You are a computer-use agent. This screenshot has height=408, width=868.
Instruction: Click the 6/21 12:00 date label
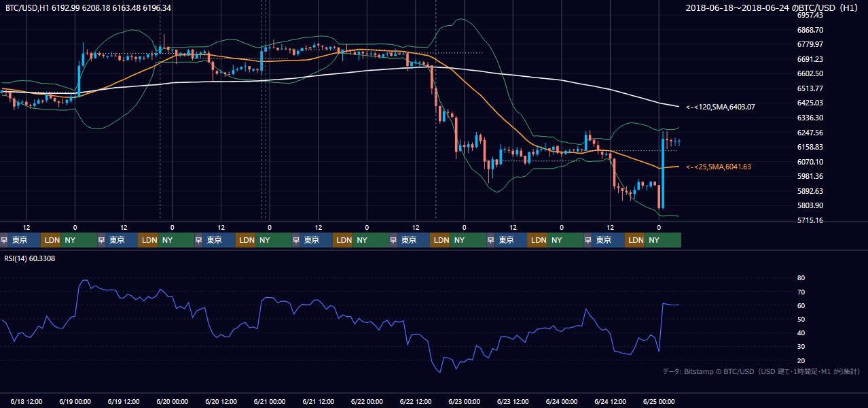pos(318,402)
